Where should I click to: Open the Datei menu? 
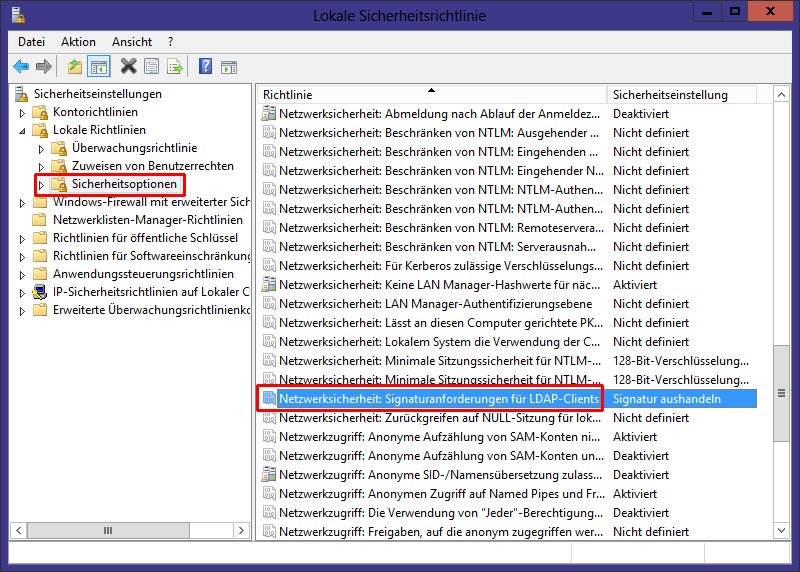coord(32,42)
